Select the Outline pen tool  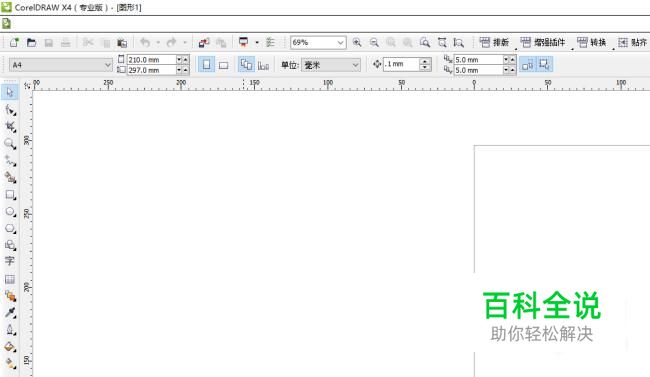click(10, 330)
